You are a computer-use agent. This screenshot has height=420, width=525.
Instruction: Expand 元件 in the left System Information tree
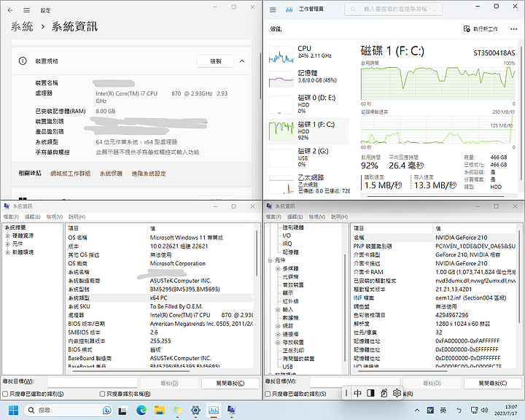[x=7, y=244]
